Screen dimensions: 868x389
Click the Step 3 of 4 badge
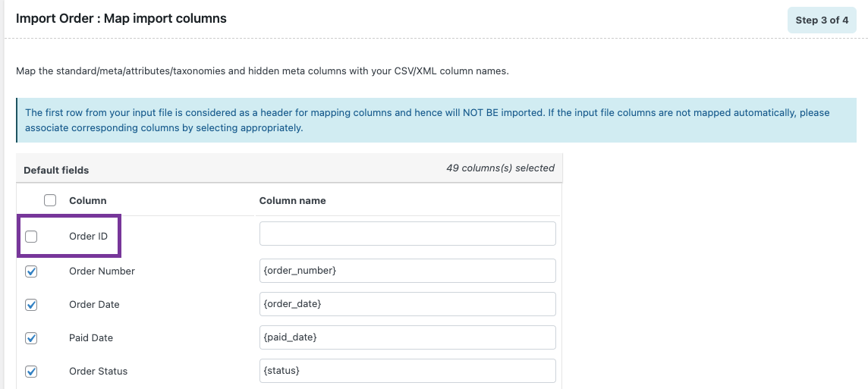(x=822, y=20)
